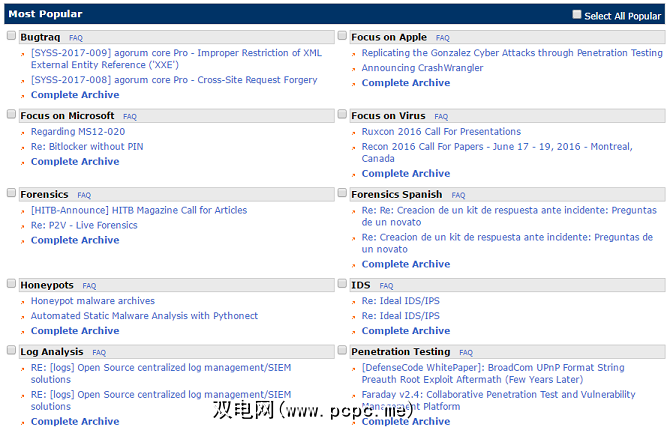
Task: Open Forensics Complete Archive
Action: [x=75, y=240]
